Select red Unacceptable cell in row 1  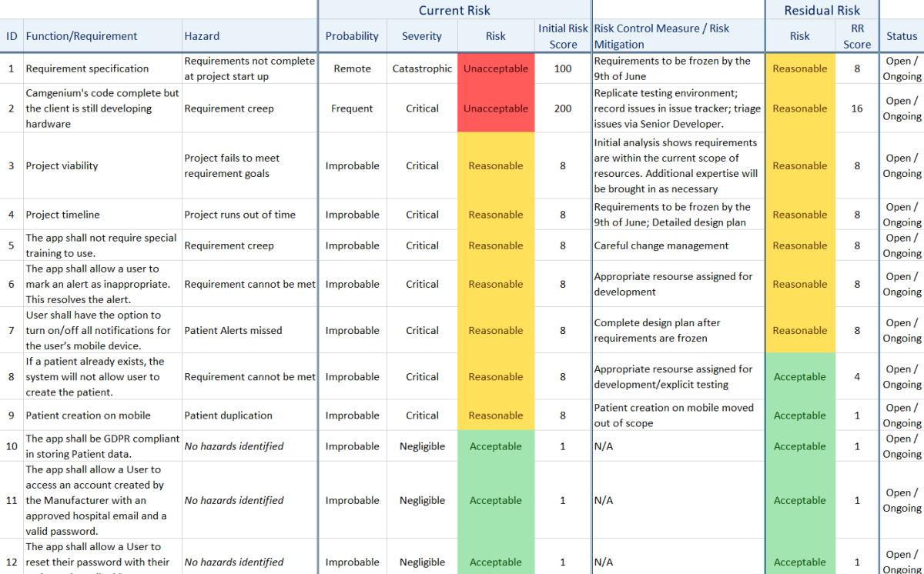(x=496, y=68)
